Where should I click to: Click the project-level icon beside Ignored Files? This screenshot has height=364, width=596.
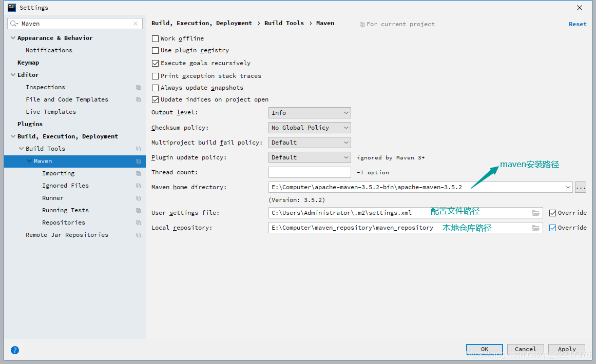139,186
